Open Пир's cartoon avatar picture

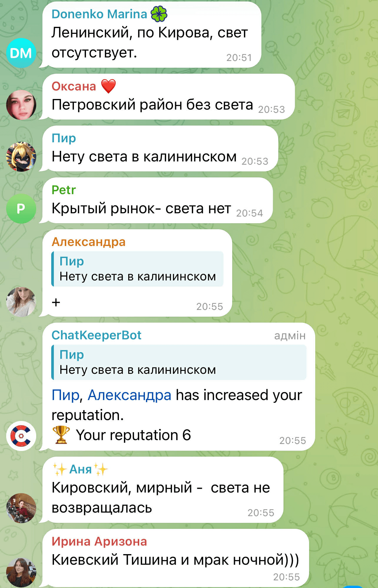[x=21, y=157]
